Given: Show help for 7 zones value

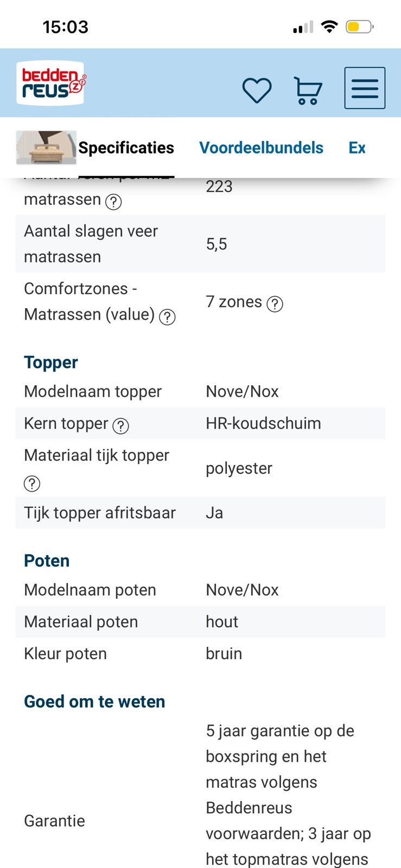Looking at the screenshot, I should point(275,304).
